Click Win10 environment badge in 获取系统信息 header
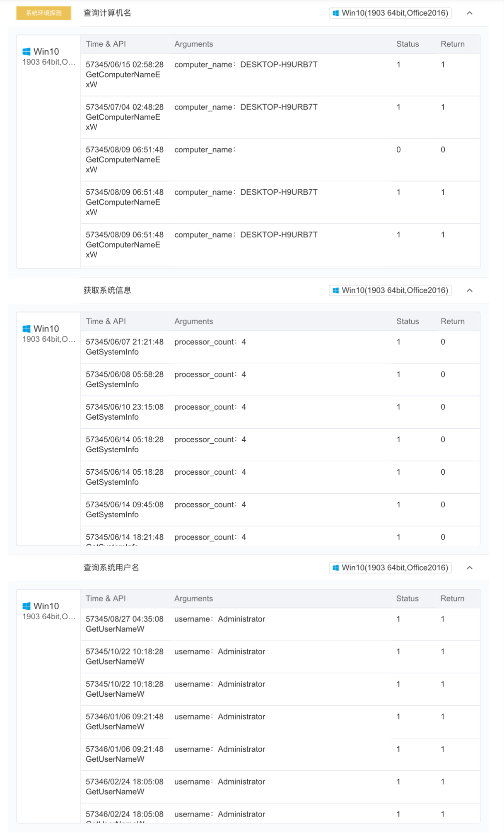The width and height of the screenshot is (504, 833). pos(390,290)
